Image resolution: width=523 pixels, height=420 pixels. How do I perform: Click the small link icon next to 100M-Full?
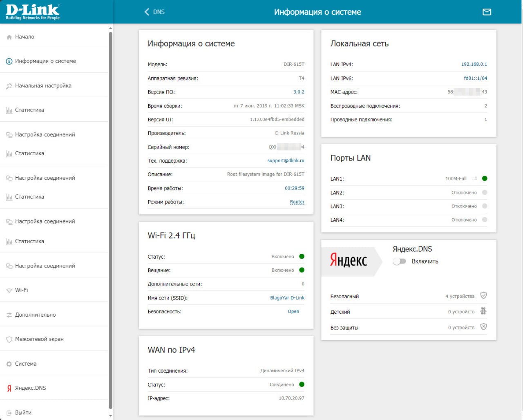point(474,179)
